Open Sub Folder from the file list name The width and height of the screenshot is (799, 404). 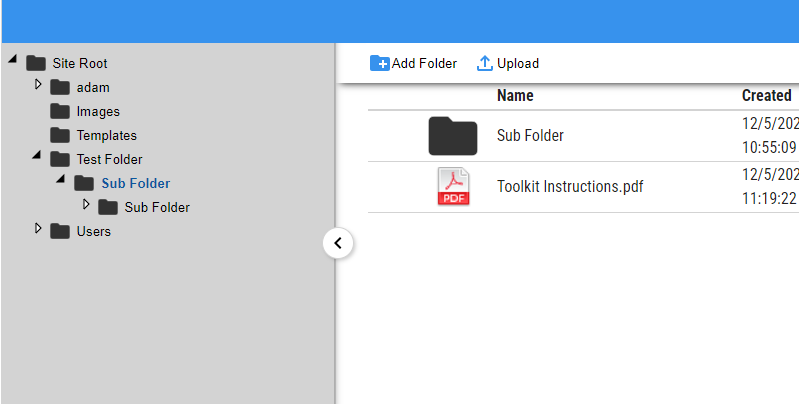pos(530,136)
